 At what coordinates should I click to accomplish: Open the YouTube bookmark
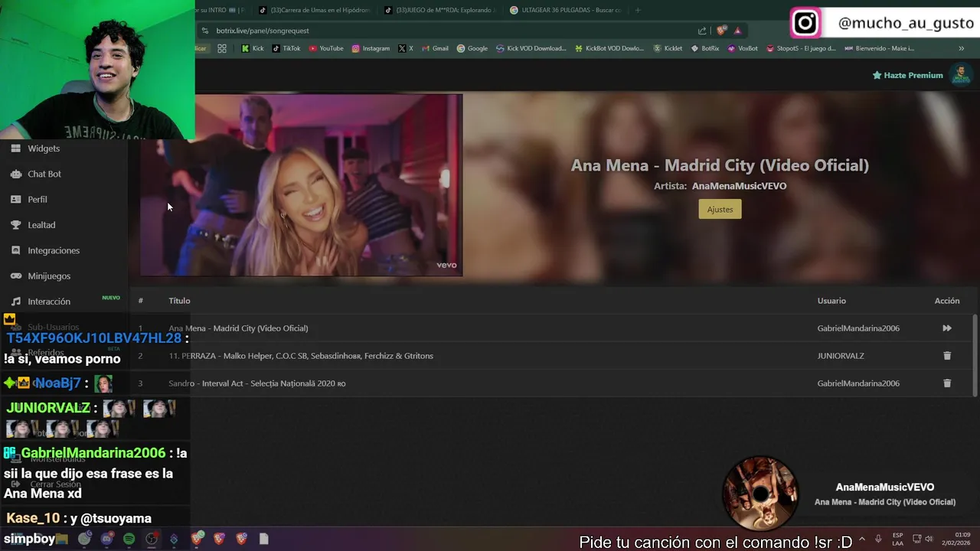click(x=326, y=48)
